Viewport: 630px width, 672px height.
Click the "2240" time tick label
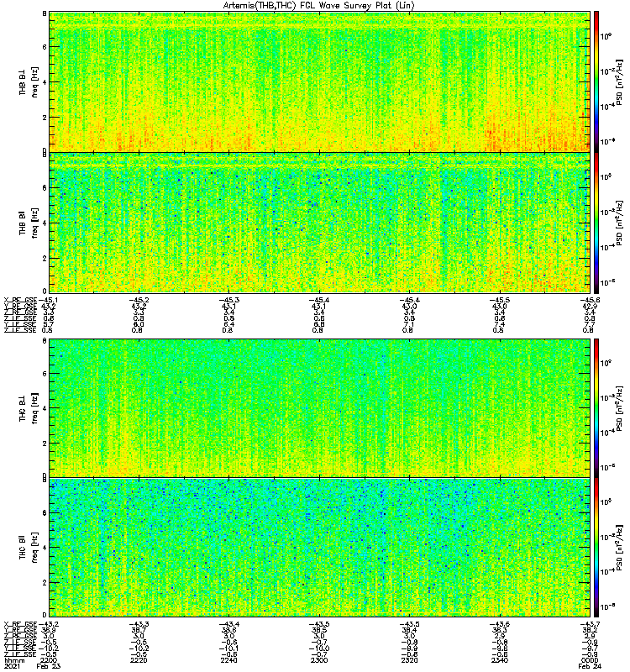click(x=228, y=660)
